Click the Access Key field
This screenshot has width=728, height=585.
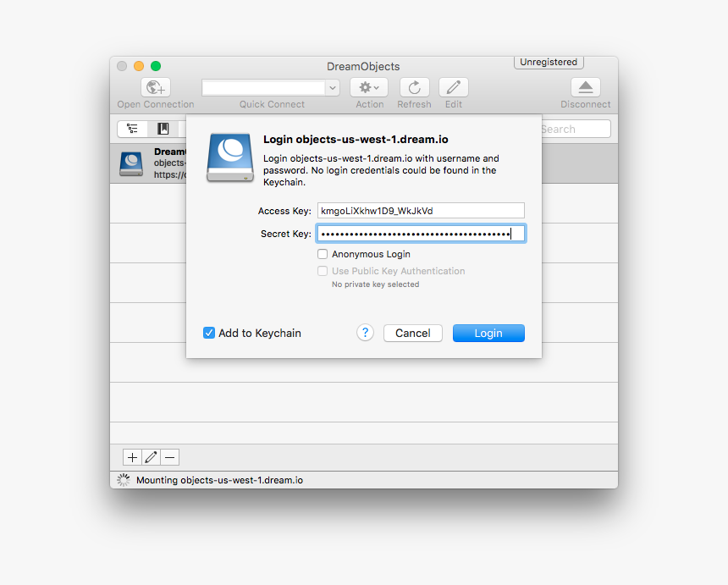(421, 210)
